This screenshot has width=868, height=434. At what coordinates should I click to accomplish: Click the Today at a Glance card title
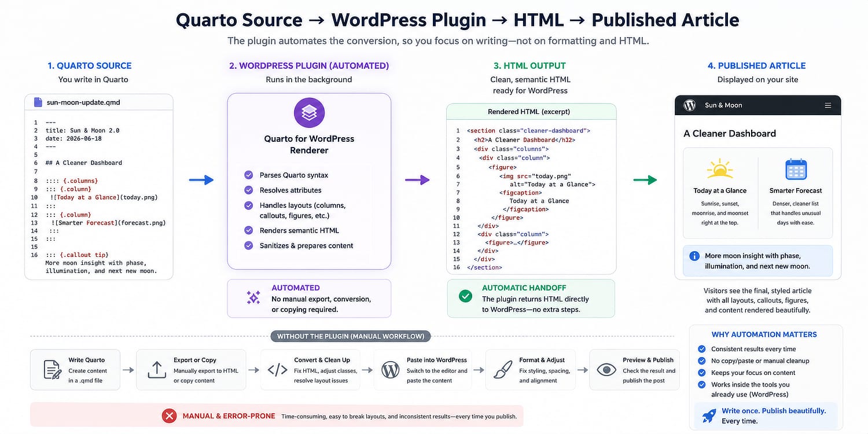(x=720, y=190)
